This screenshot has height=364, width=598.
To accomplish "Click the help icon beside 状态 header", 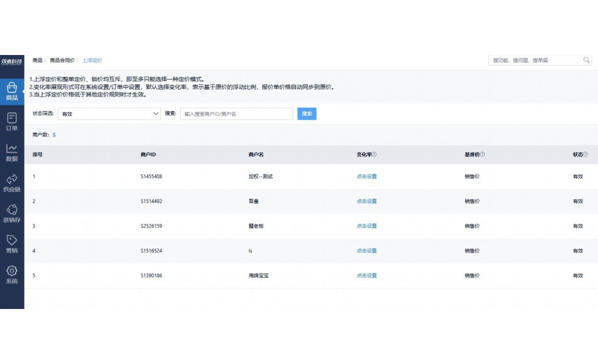I will [x=585, y=154].
